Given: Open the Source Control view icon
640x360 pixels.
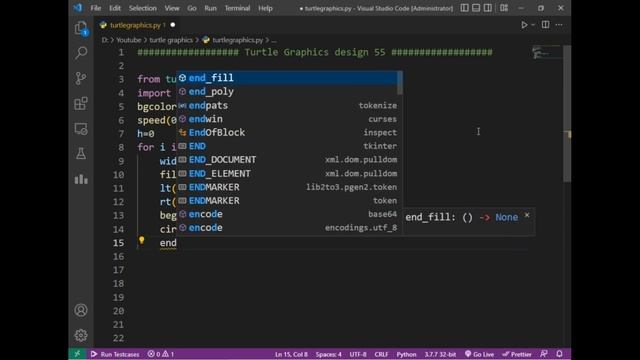Looking at the screenshot, I should pos(81,78).
